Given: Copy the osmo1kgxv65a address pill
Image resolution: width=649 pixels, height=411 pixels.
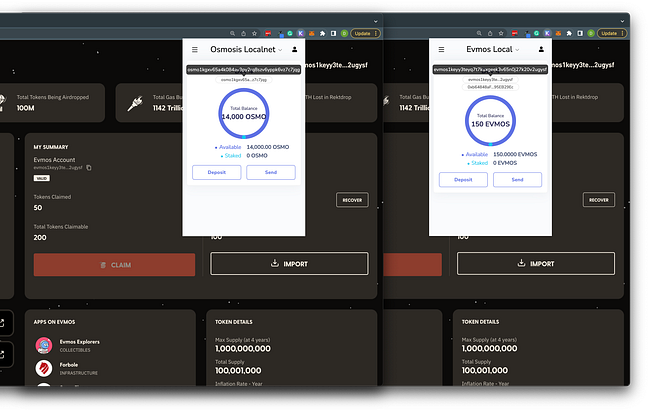Looking at the screenshot, I should (x=244, y=79).
